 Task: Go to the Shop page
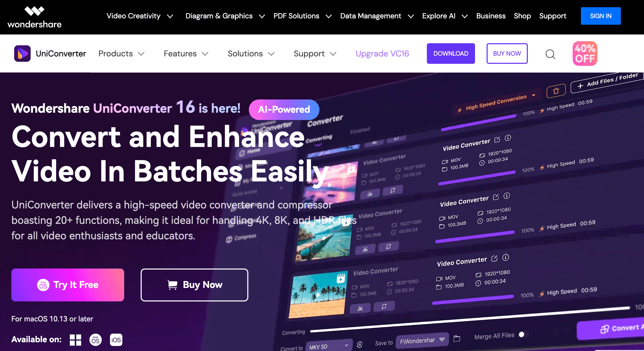[522, 16]
